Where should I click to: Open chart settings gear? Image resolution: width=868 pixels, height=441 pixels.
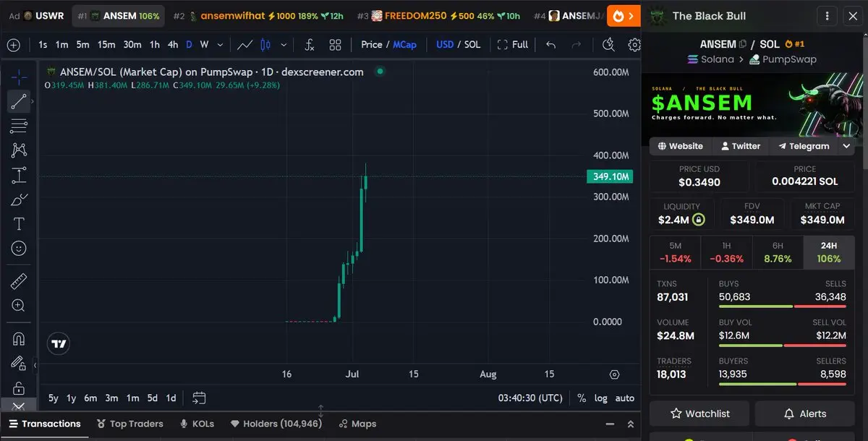[x=634, y=45]
